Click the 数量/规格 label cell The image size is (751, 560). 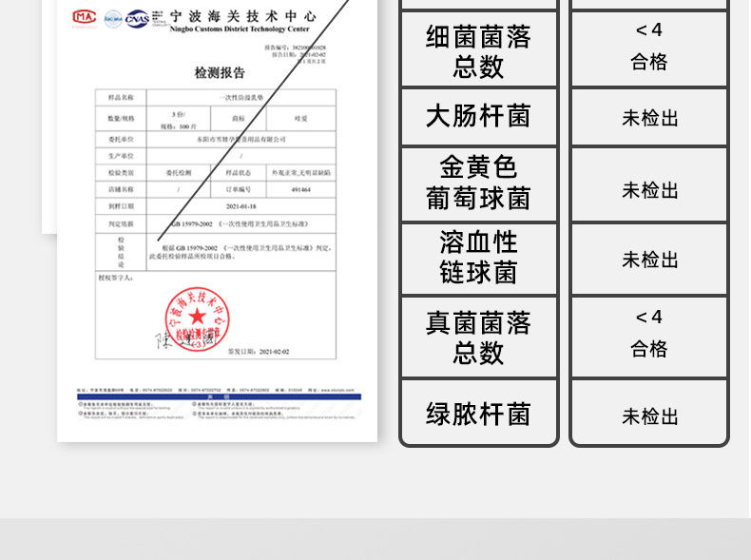[121, 118]
